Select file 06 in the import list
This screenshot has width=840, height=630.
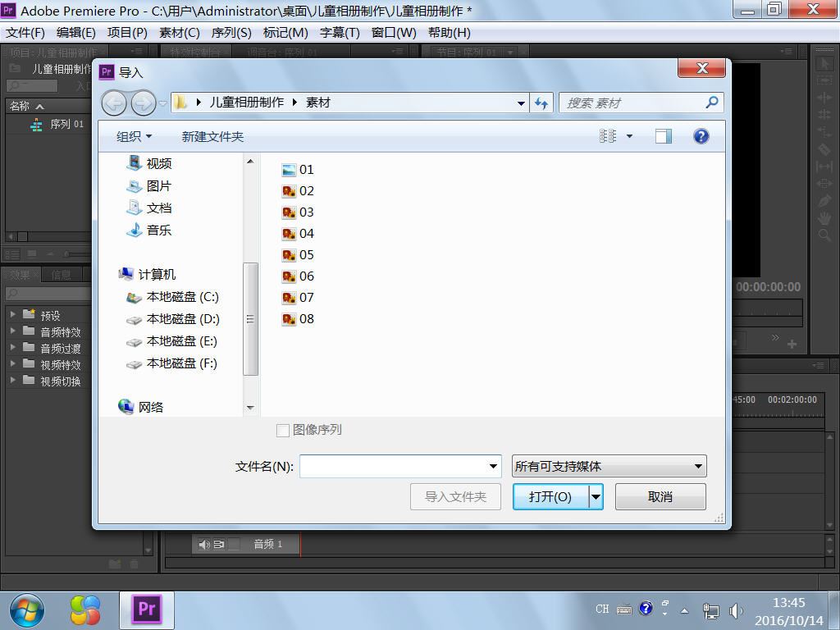click(297, 276)
